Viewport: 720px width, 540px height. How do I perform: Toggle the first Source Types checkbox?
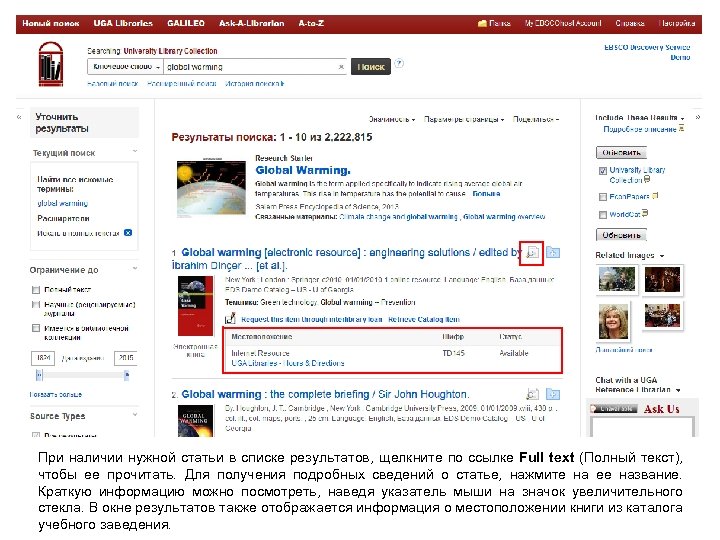[36, 434]
